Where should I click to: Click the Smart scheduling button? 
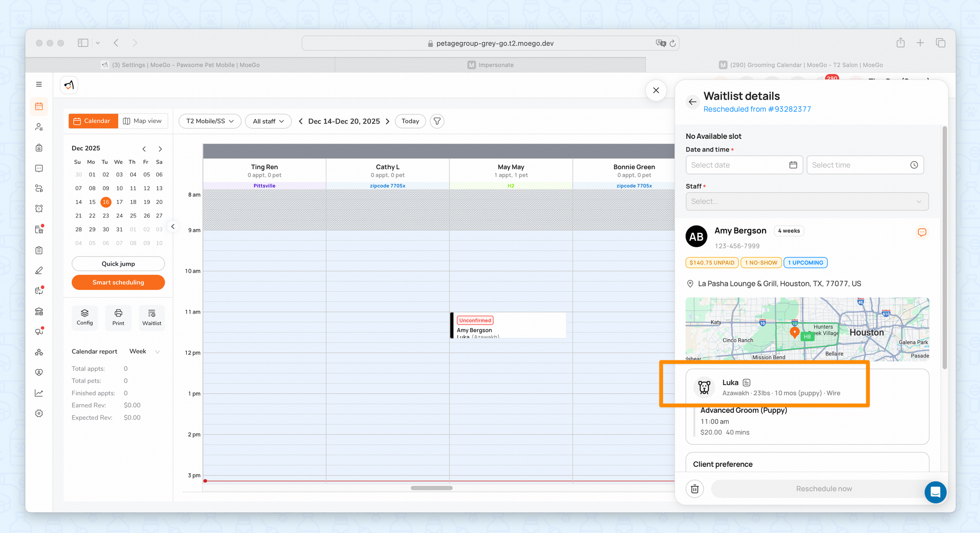click(118, 282)
